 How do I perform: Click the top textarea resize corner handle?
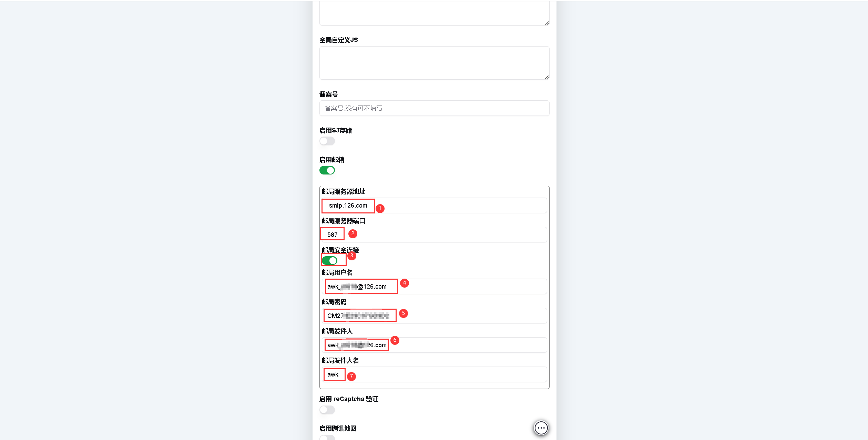[546, 22]
